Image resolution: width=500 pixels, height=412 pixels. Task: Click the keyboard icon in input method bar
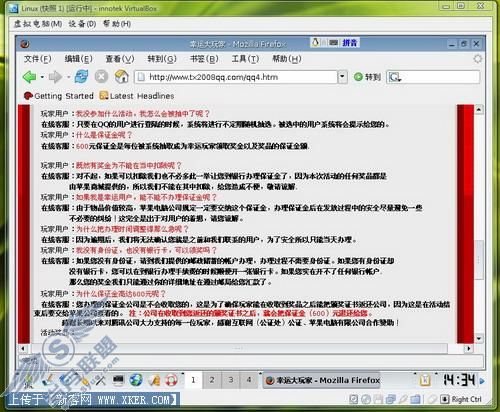[334, 43]
